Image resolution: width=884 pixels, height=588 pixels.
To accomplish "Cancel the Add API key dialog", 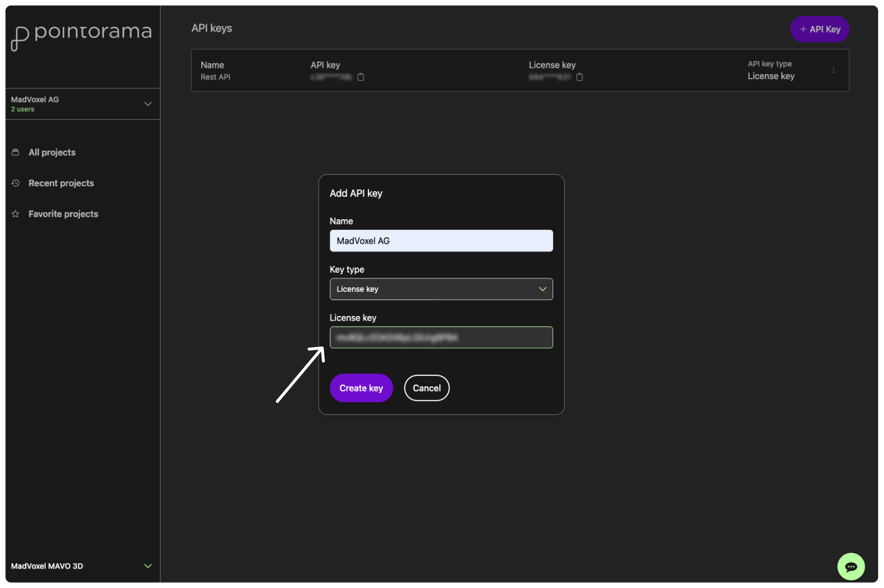I will 426,388.
